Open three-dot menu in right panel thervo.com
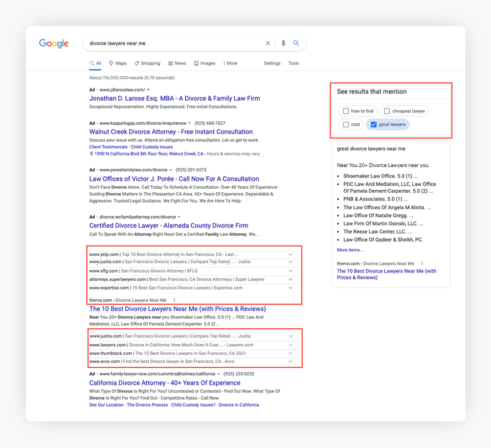The width and height of the screenshot is (491, 448). click(x=422, y=263)
